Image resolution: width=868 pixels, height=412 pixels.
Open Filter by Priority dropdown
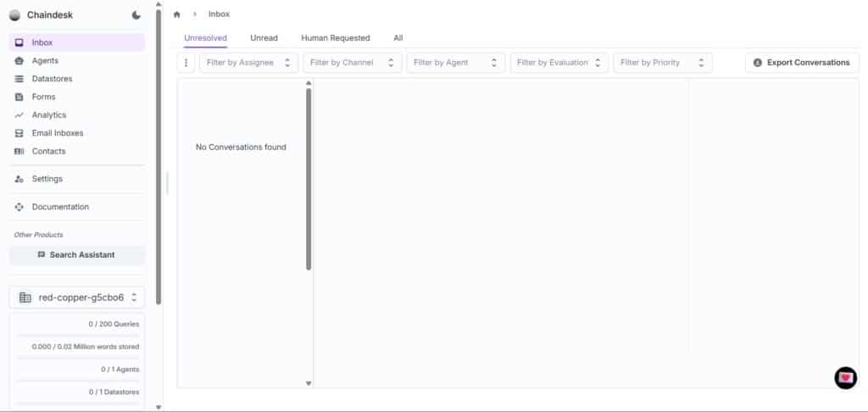point(663,63)
